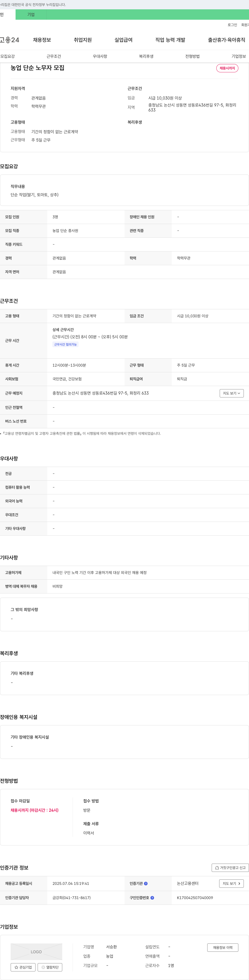The image size is (249, 980).
Task: Open the 취업지원 menu
Action: pos(83,40)
